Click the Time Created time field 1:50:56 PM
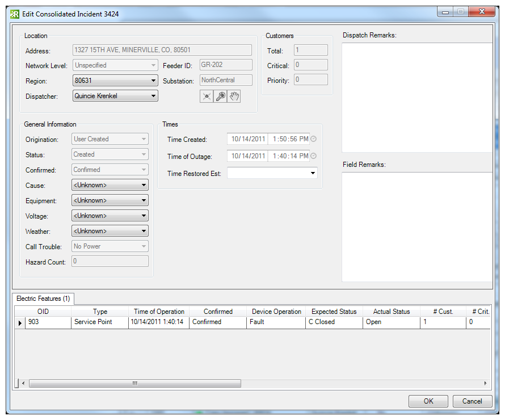505x420 pixels. point(290,139)
